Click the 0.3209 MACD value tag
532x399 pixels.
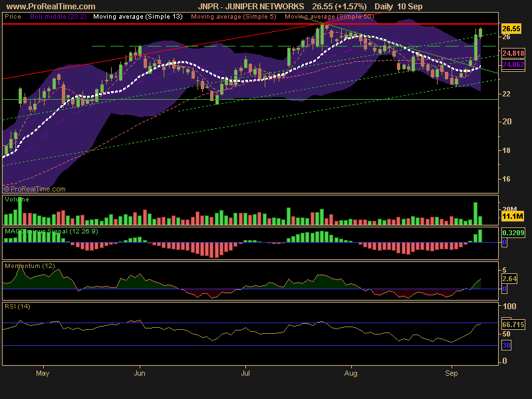[513, 233]
